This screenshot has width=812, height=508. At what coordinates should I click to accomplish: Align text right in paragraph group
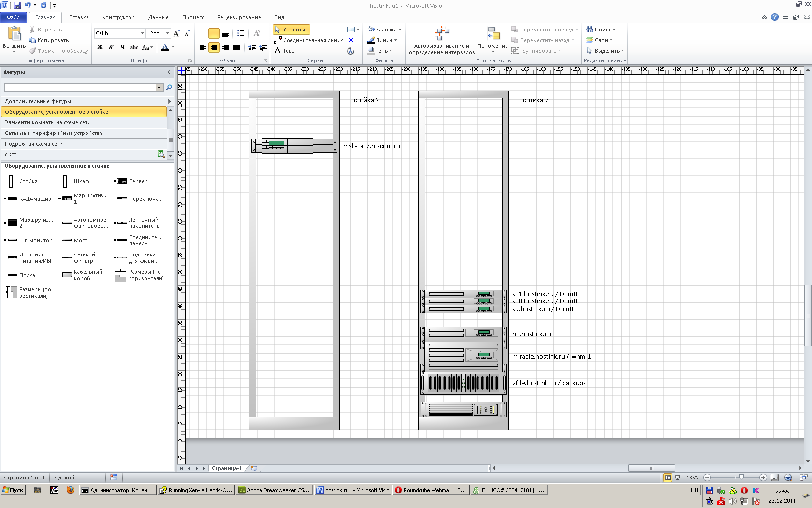pos(225,47)
